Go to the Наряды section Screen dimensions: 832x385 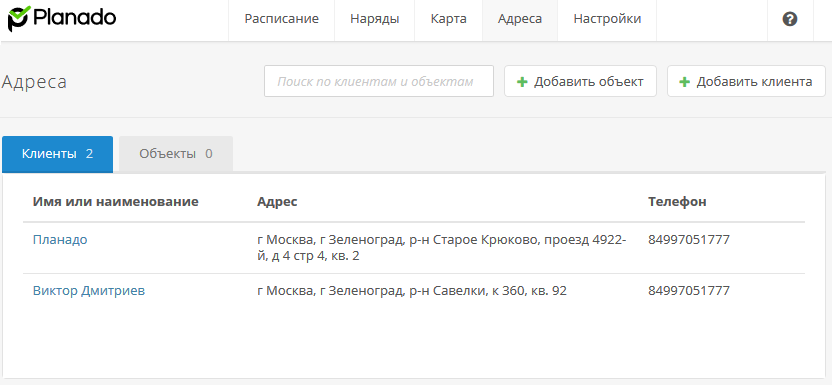tap(375, 20)
